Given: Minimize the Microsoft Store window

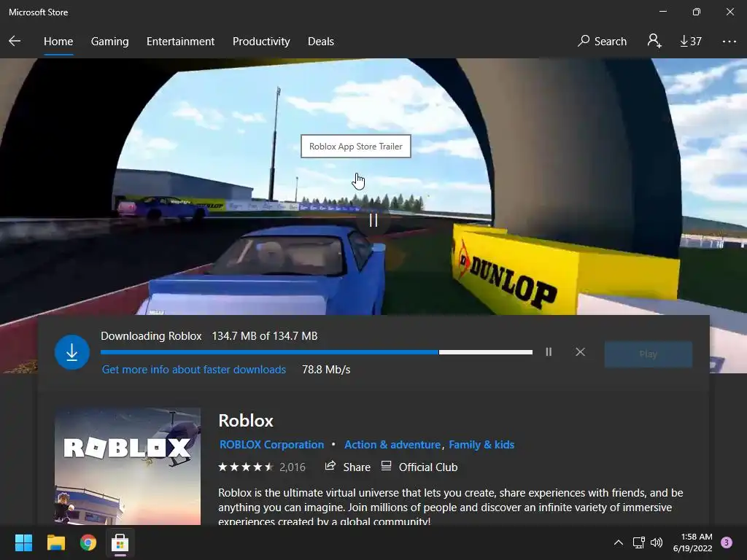Looking at the screenshot, I should click(662, 12).
